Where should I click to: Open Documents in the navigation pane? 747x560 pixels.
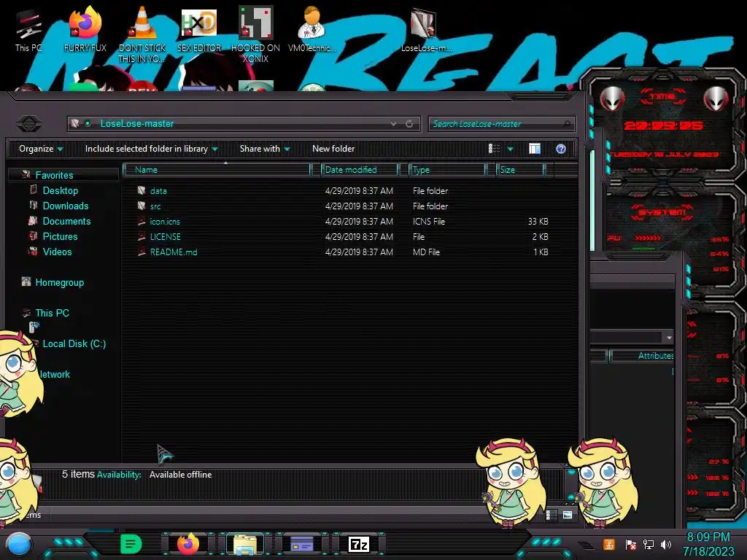click(x=66, y=221)
